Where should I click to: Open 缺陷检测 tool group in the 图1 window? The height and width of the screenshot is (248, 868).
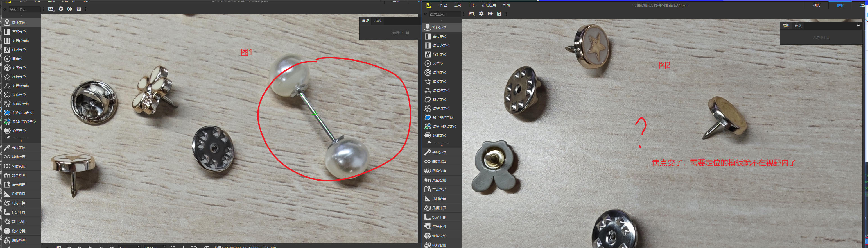[19, 240]
